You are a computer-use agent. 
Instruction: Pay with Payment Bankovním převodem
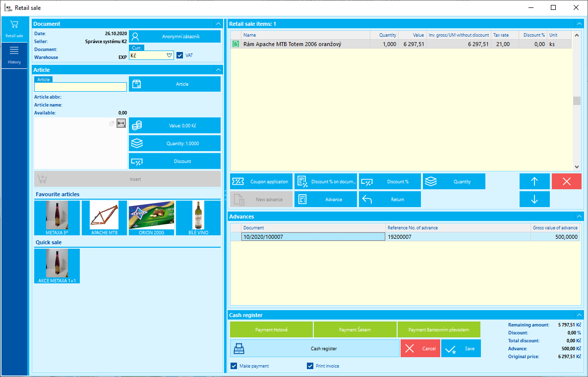(439, 330)
